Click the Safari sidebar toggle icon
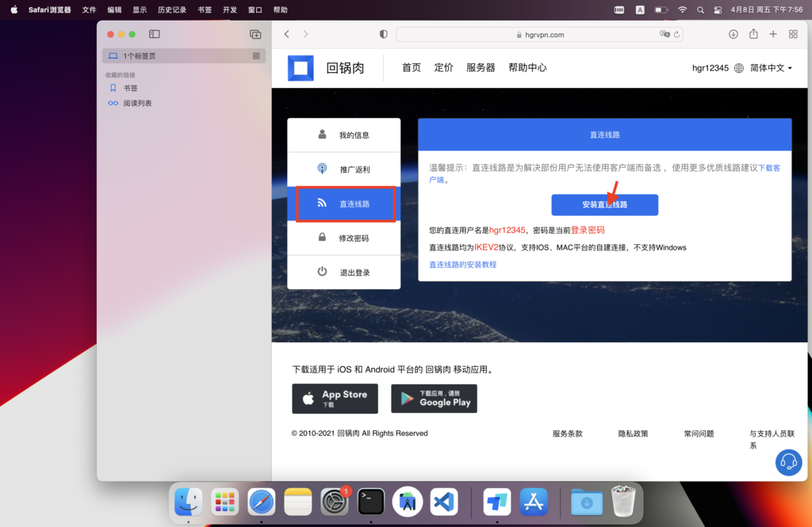812x527 pixels. (155, 34)
